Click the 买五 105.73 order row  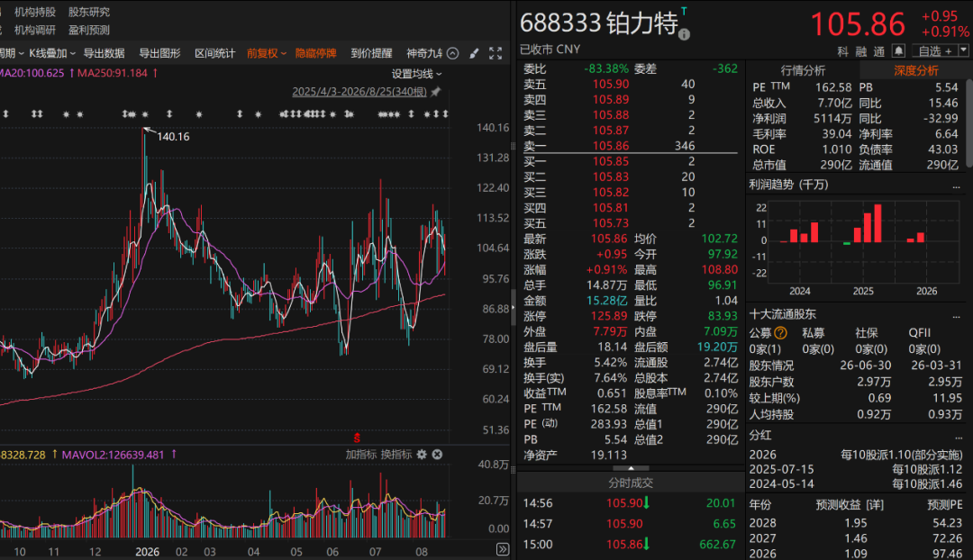pos(631,222)
